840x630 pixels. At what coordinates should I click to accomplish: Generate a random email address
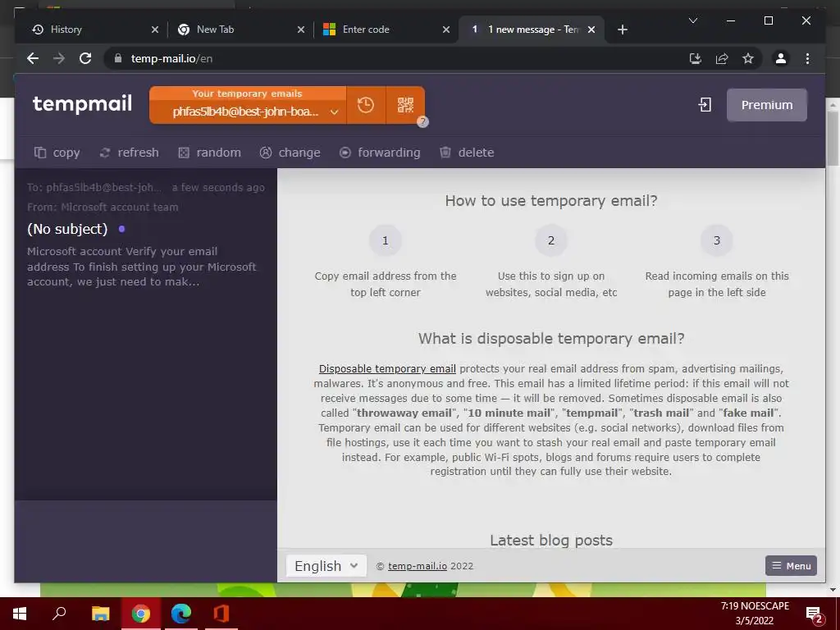(209, 153)
